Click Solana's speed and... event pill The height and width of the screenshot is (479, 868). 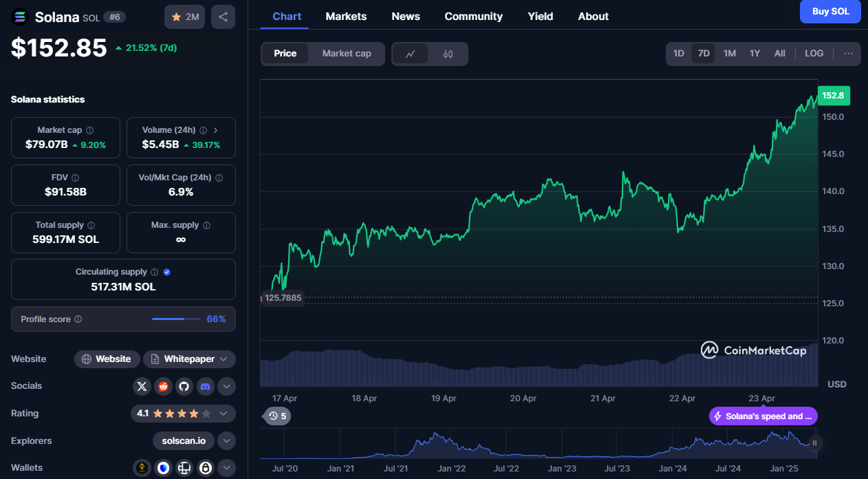763,416
